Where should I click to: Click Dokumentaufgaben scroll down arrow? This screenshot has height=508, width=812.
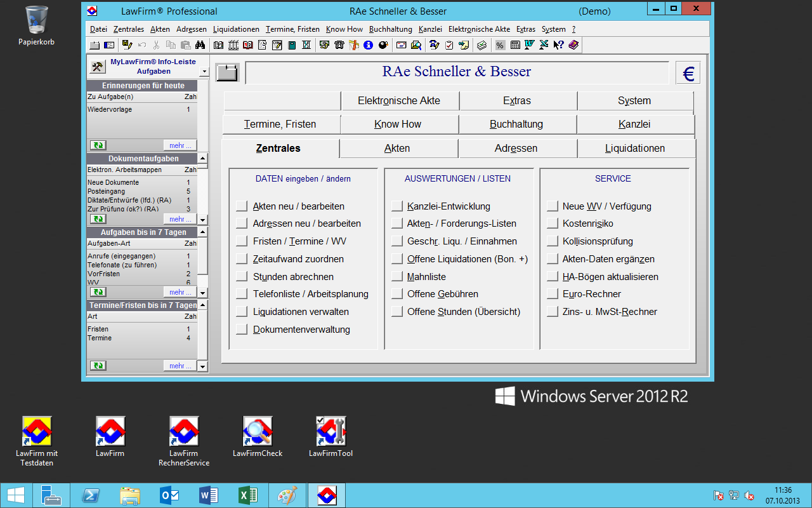[x=202, y=220]
